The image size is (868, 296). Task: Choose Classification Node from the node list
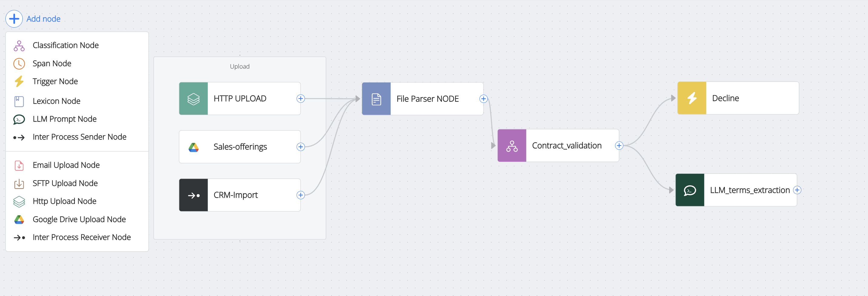point(65,45)
